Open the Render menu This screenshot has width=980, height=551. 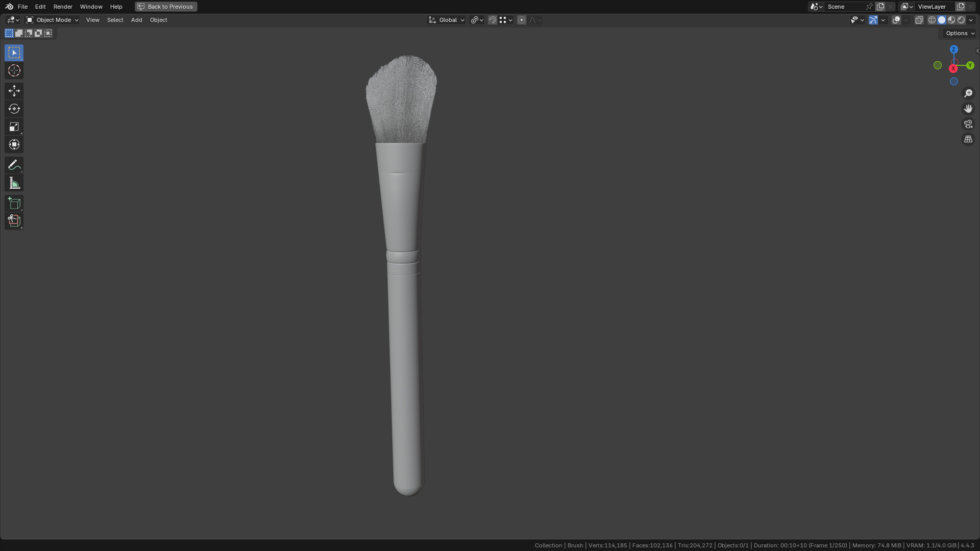63,7
